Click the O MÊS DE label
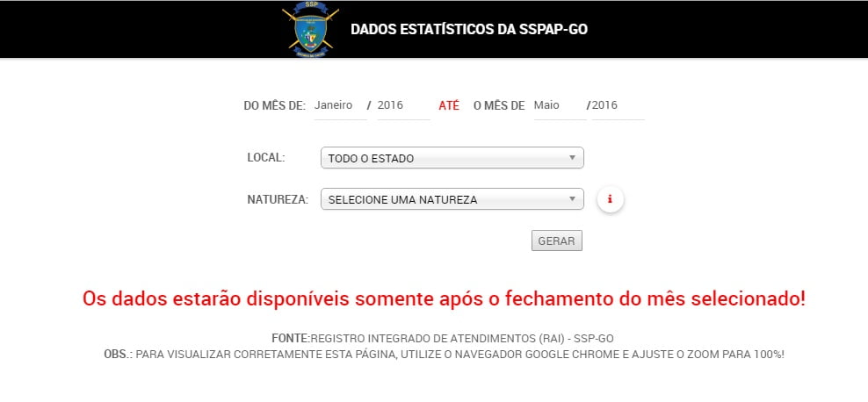The height and width of the screenshot is (402, 868). (499, 105)
